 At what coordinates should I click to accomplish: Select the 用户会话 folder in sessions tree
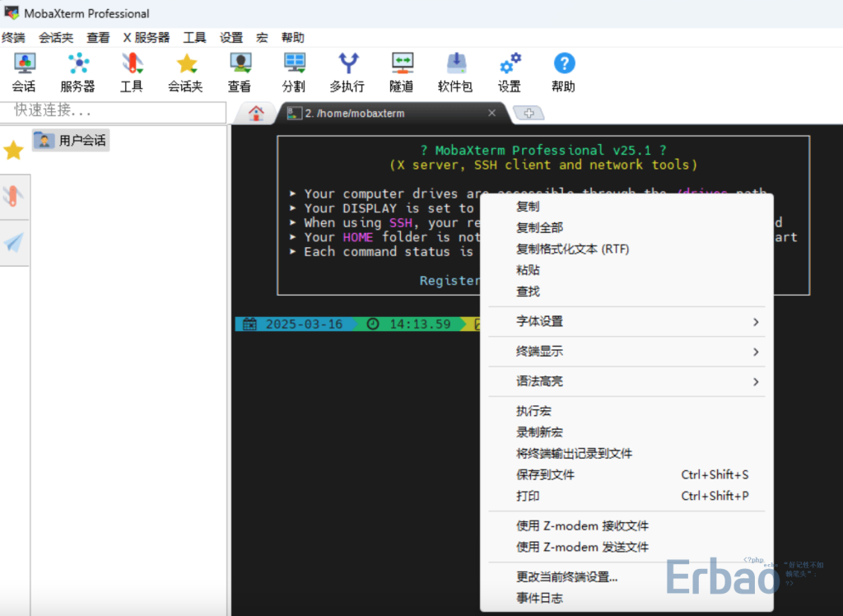pyautogui.click(x=71, y=141)
